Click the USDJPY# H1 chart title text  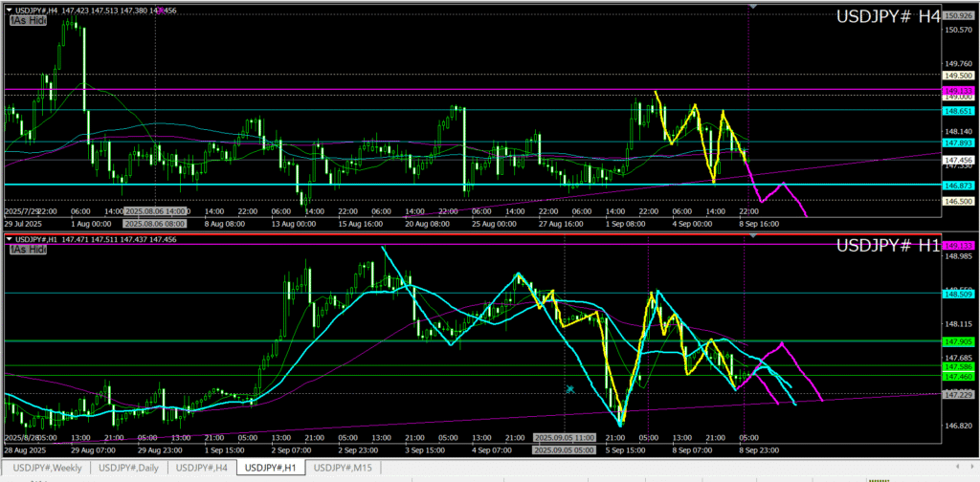click(888, 246)
